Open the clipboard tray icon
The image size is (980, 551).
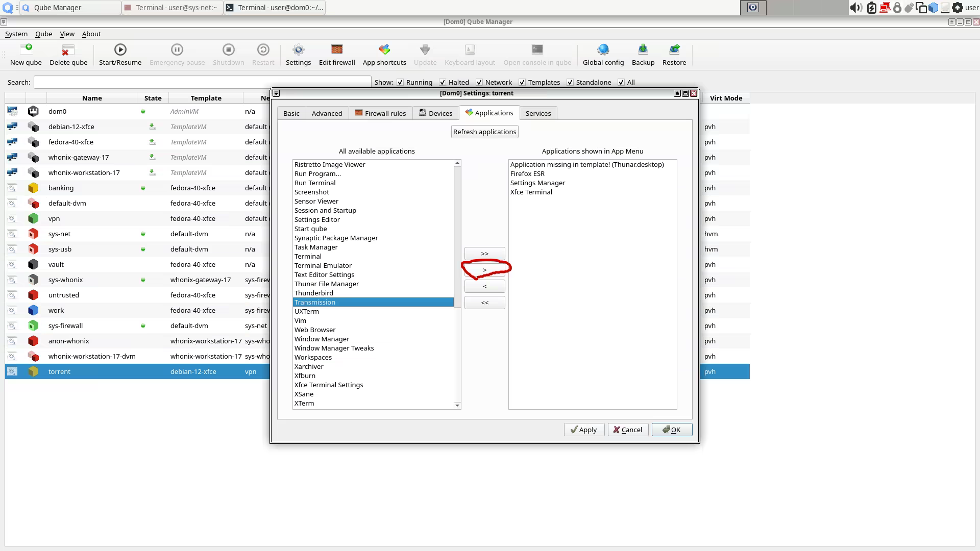click(x=921, y=8)
